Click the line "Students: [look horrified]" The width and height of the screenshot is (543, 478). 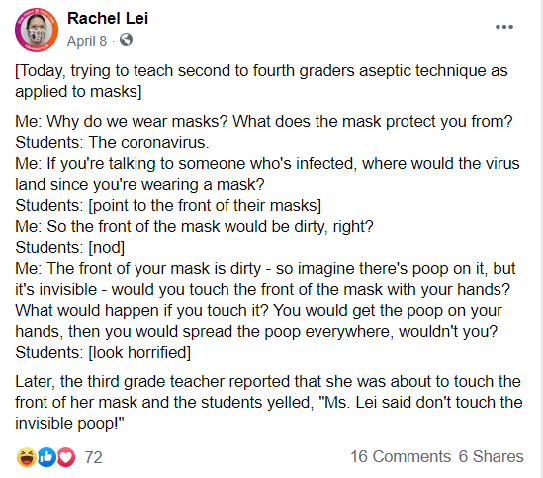click(x=103, y=352)
